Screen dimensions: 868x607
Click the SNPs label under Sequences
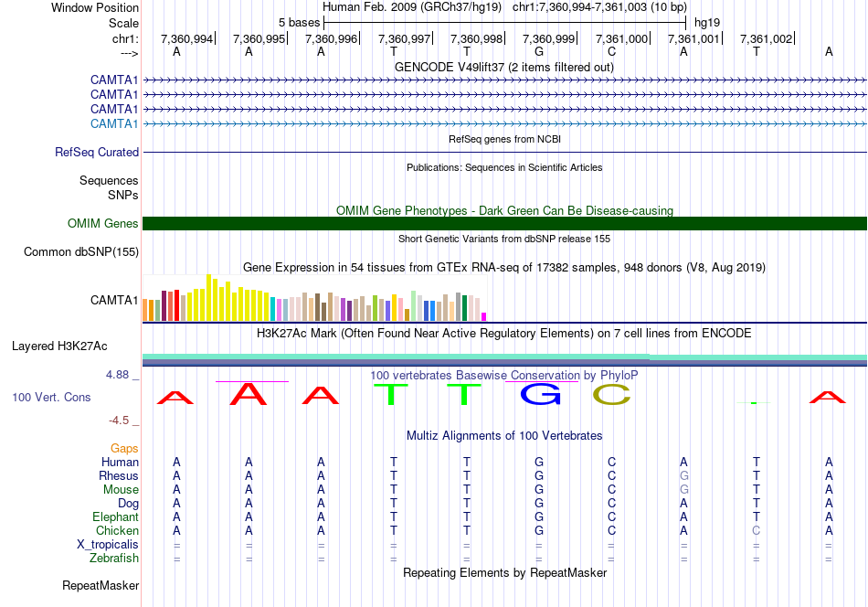pos(123,195)
